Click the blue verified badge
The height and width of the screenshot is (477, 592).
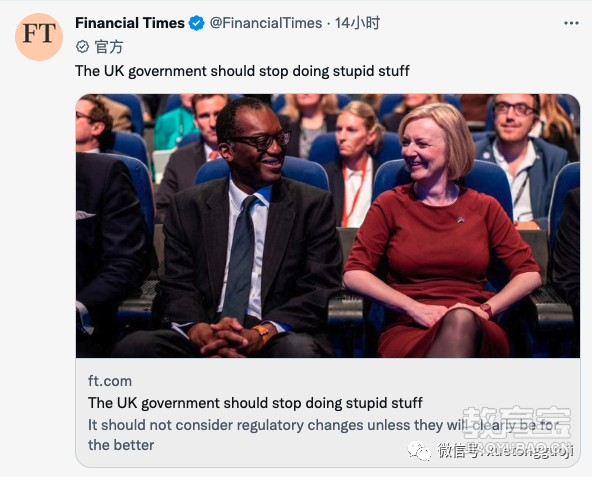click(x=196, y=23)
